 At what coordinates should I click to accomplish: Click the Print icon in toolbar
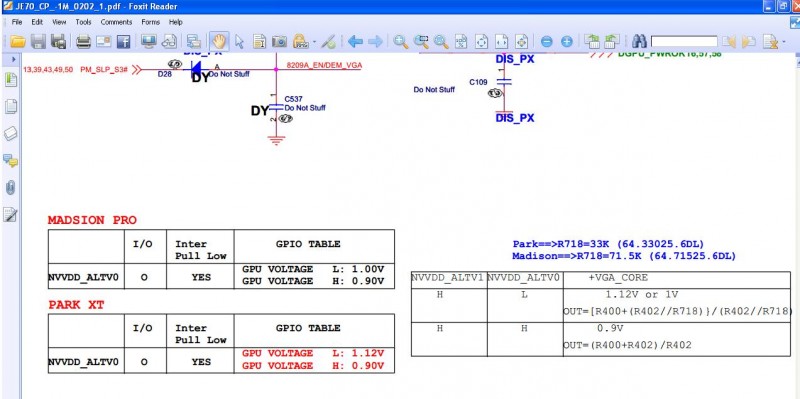[83, 41]
